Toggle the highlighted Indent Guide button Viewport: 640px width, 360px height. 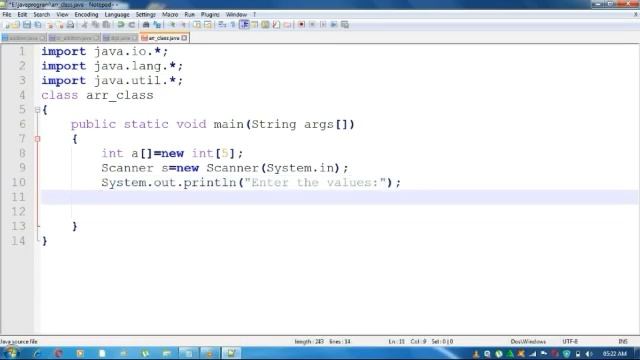point(244,25)
